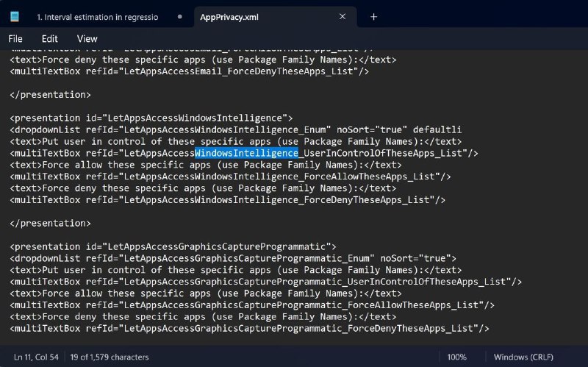Click LetAppsAccessGraphicsCaptureProgrammatic_ForceAllowTheseApps_List line
This screenshot has width=588, height=367.
click(252, 304)
